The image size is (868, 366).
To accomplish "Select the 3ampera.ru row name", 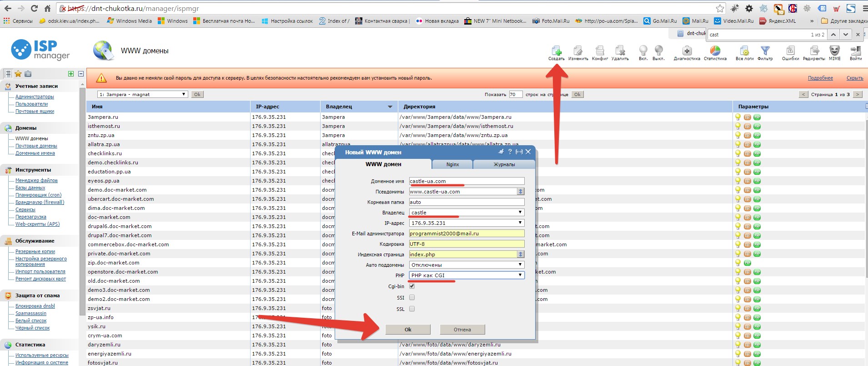I will (x=103, y=117).
